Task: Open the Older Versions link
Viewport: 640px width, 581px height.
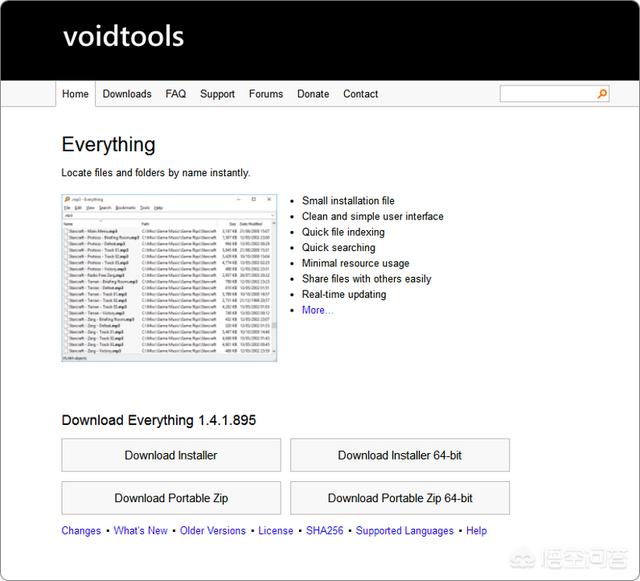Action: 212,531
